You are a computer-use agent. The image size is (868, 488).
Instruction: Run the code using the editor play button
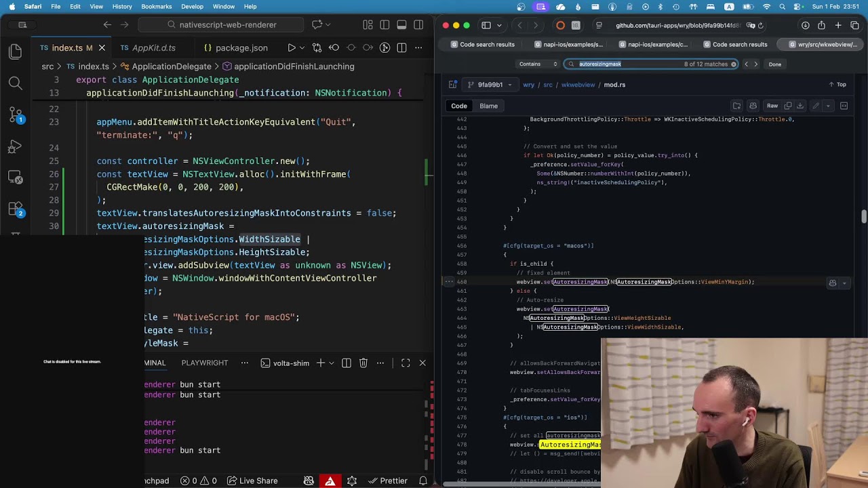point(292,48)
